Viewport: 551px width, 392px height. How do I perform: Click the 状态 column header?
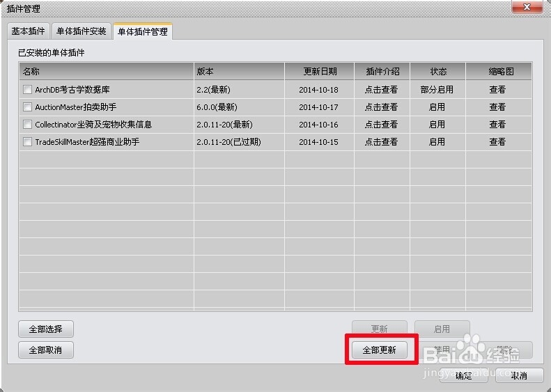(x=438, y=71)
